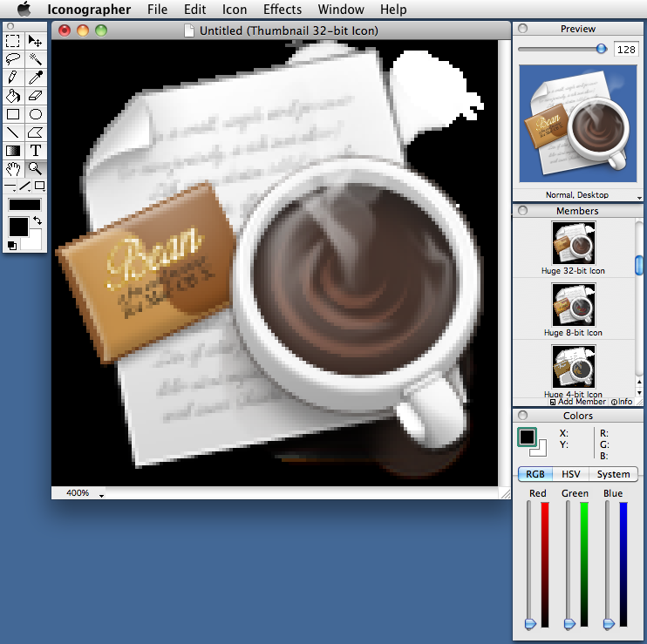Choose the Gradient tool
The height and width of the screenshot is (644, 647).
(x=13, y=150)
